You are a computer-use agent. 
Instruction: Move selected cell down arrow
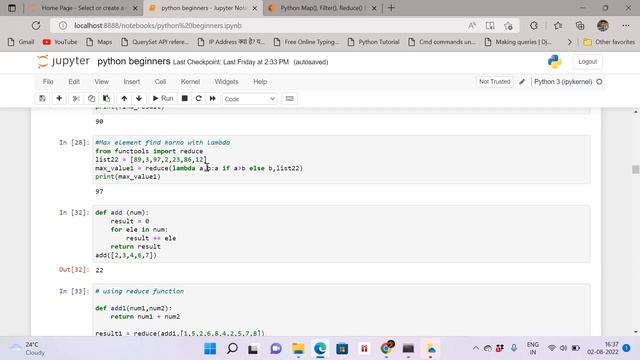tap(139, 99)
